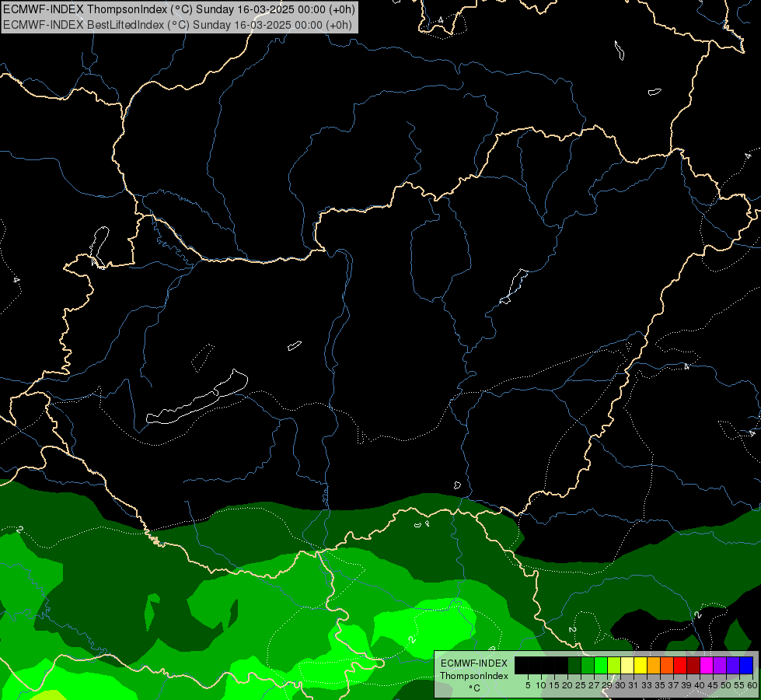Click the purple 45–50 legend swatch
761x700 pixels.
click(x=720, y=666)
